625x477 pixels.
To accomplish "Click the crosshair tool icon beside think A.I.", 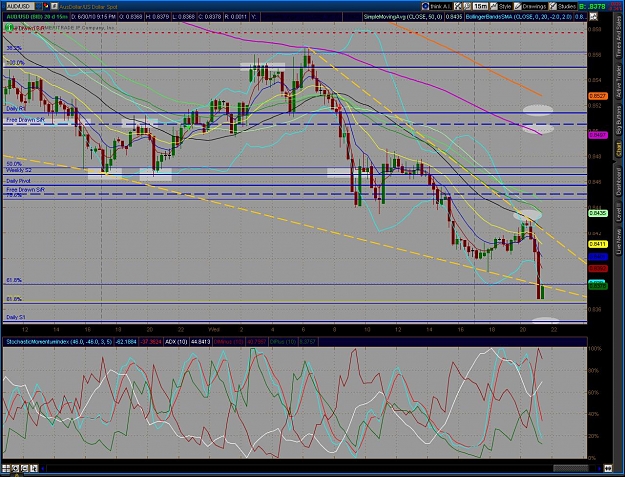I will tap(458, 6).
